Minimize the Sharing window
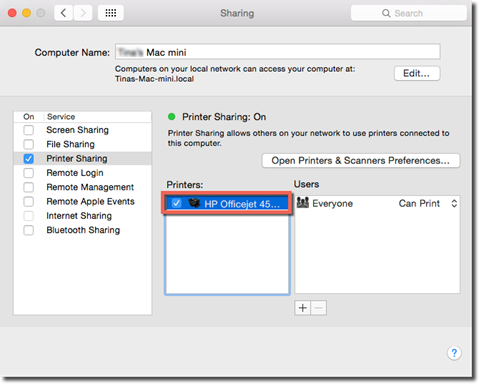Viewport: 479px width, 384px height. (26, 13)
